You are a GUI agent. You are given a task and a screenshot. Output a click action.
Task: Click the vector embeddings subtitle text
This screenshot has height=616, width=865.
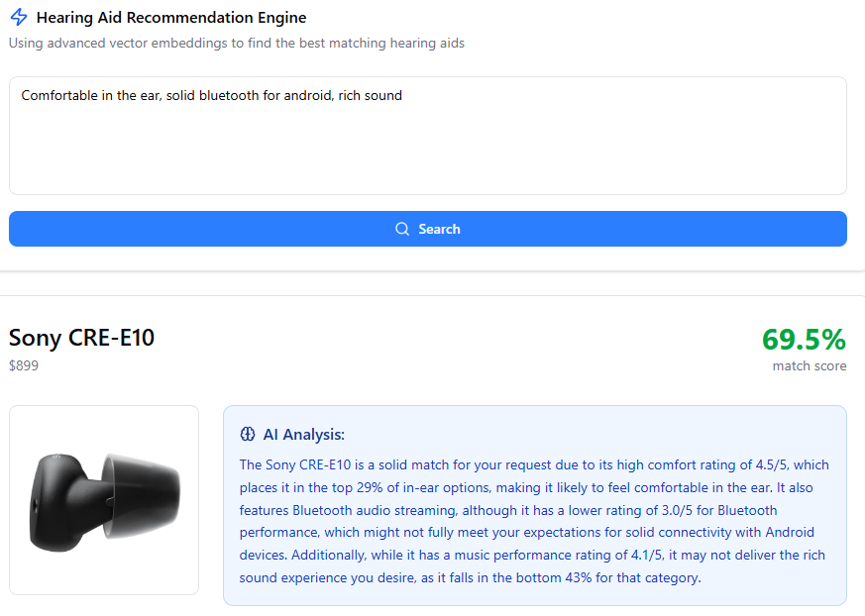(237, 43)
